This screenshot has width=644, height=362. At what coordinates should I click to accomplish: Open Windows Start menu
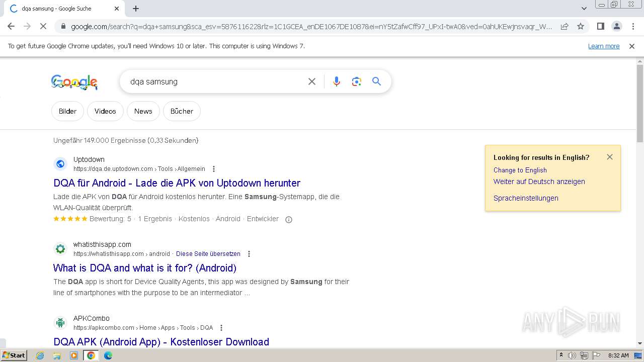pos(14,355)
